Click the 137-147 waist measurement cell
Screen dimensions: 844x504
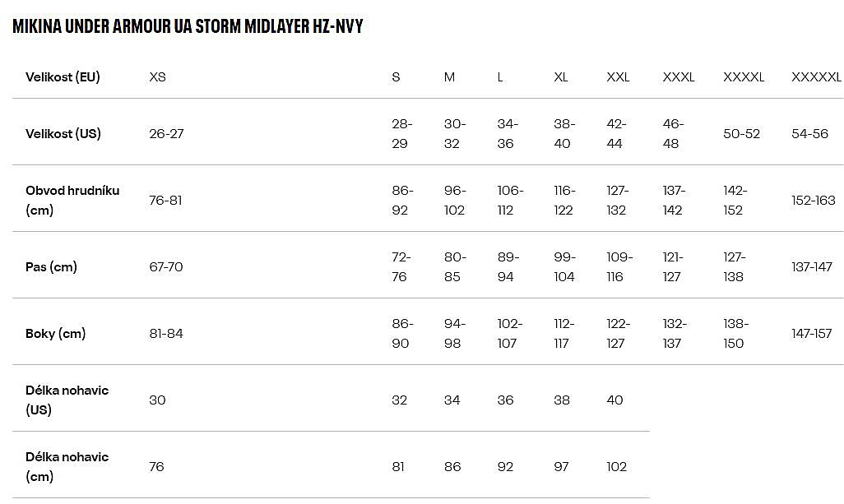[x=811, y=267]
